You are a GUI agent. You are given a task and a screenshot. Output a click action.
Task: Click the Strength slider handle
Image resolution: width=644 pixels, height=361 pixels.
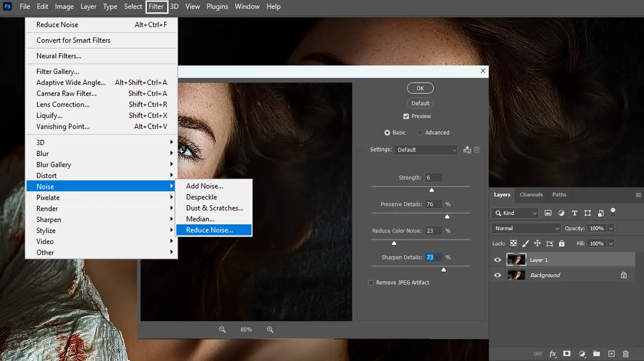432,190
